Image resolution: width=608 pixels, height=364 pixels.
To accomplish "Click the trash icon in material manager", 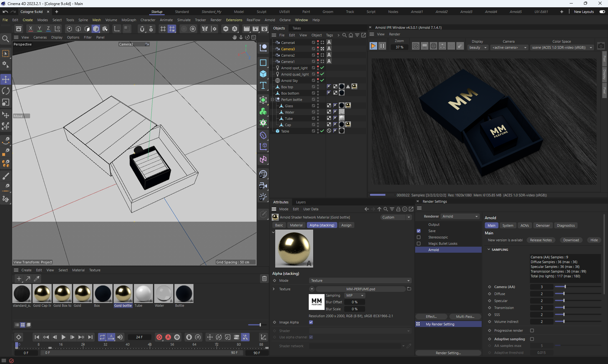I will pos(264,279).
